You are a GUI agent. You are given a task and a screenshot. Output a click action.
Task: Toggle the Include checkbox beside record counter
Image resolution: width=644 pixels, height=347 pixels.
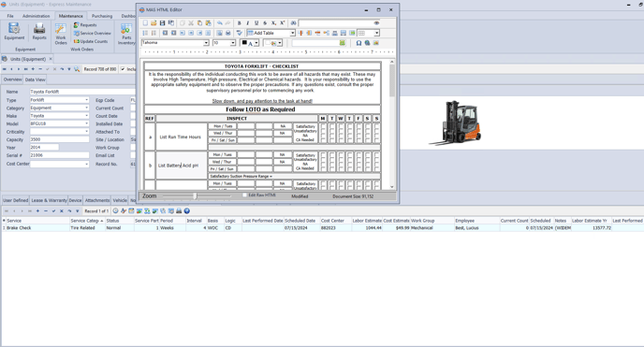(123, 69)
